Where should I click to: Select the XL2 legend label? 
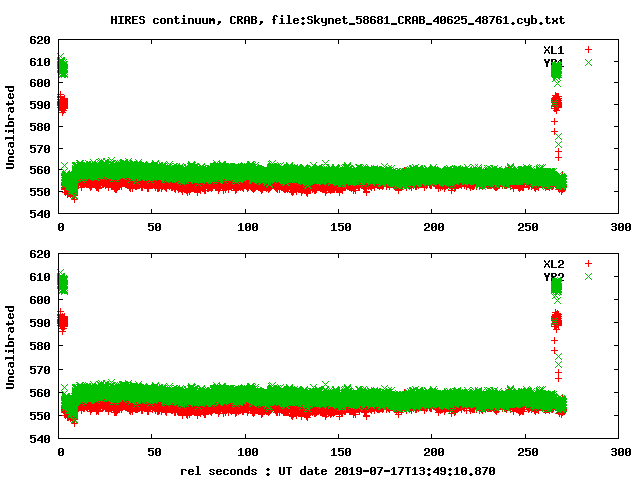553,264
